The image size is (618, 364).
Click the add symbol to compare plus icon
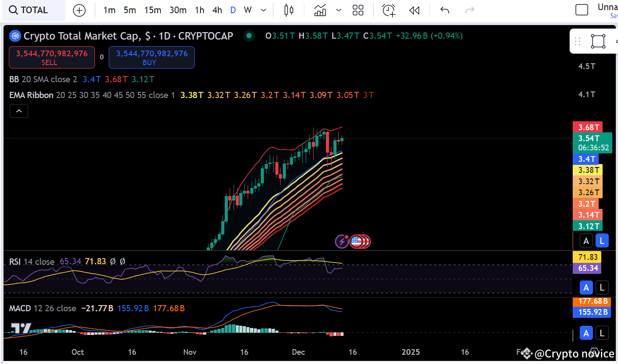(x=79, y=11)
